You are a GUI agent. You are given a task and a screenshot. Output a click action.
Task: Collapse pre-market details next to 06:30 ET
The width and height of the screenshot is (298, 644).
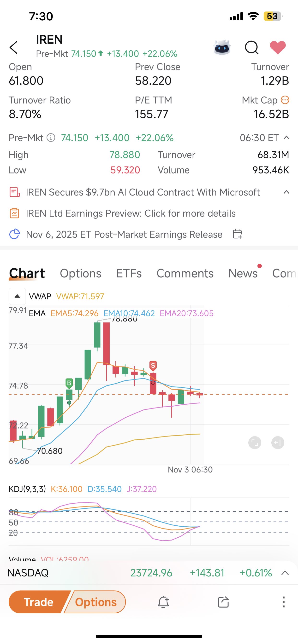pos(286,138)
